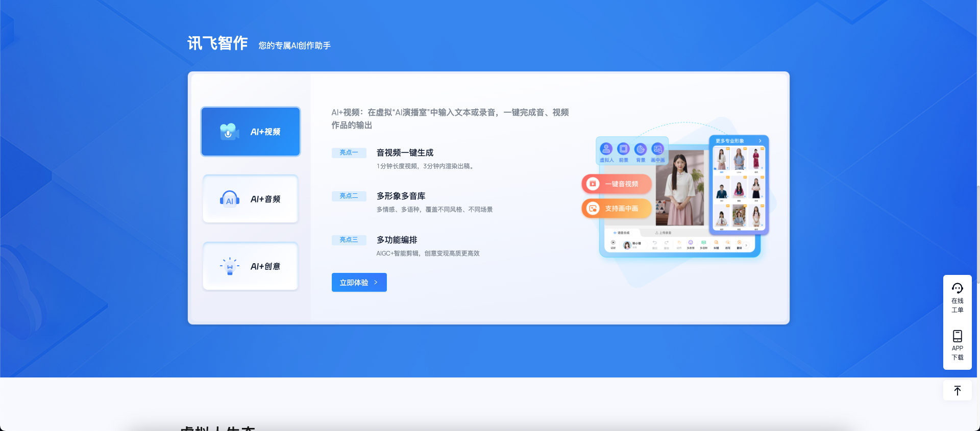The width and height of the screenshot is (980, 431).
Task: Click the 立即体验 button
Action: coord(359,283)
